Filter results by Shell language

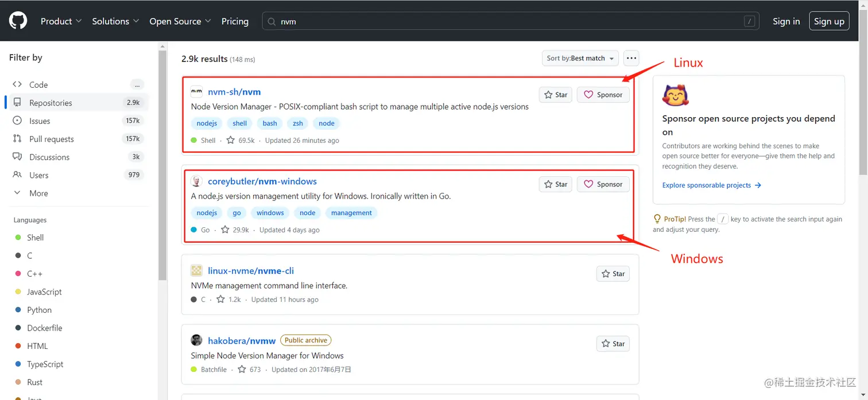(77, 238)
